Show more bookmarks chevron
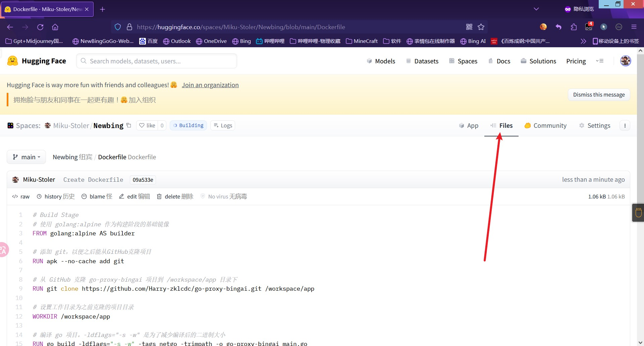The width and height of the screenshot is (644, 346). [583, 41]
